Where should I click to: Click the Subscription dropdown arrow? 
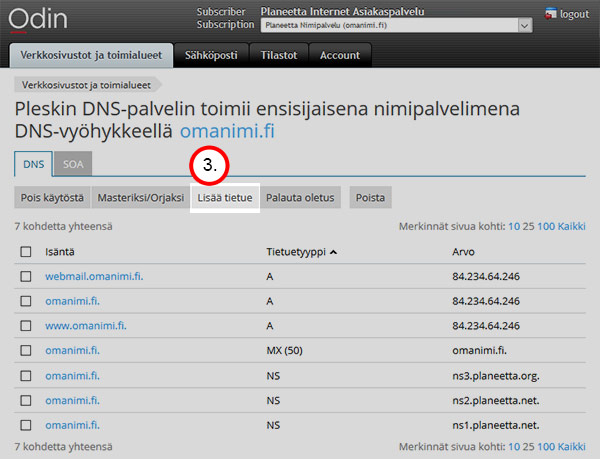[525, 26]
